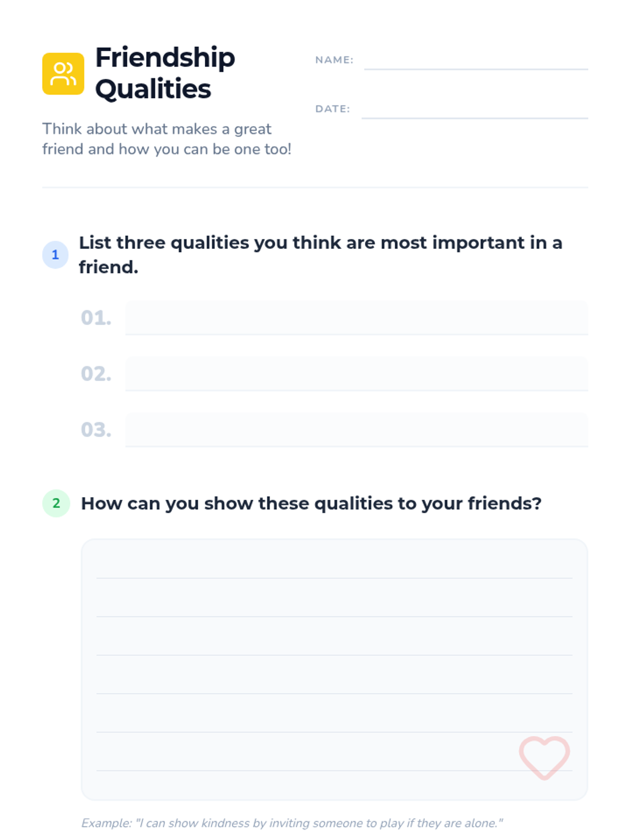This screenshot has width=630, height=840.
Task: Click the Name line field
Action: [x=476, y=60]
